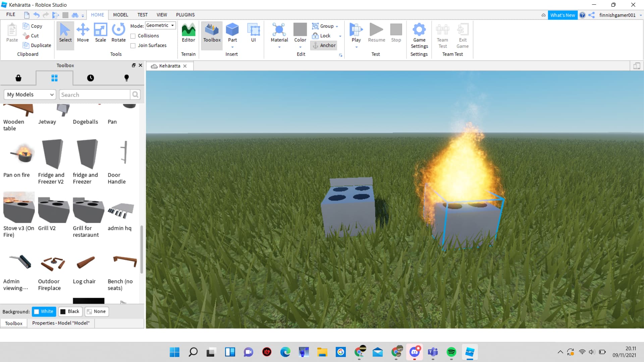The height and width of the screenshot is (362, 644).
Task: Set Toolbox background to White
Action: (x=44, y=312)
